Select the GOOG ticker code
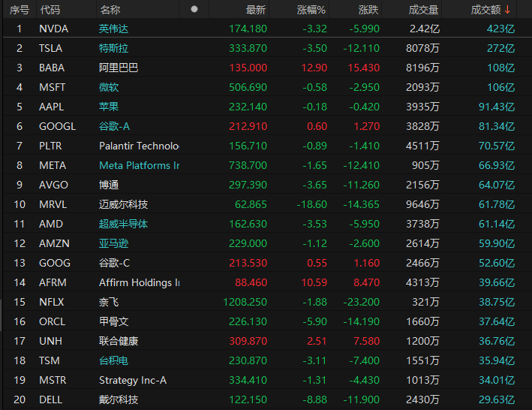This screenshot has height=410, width=532. click(55, 263)
